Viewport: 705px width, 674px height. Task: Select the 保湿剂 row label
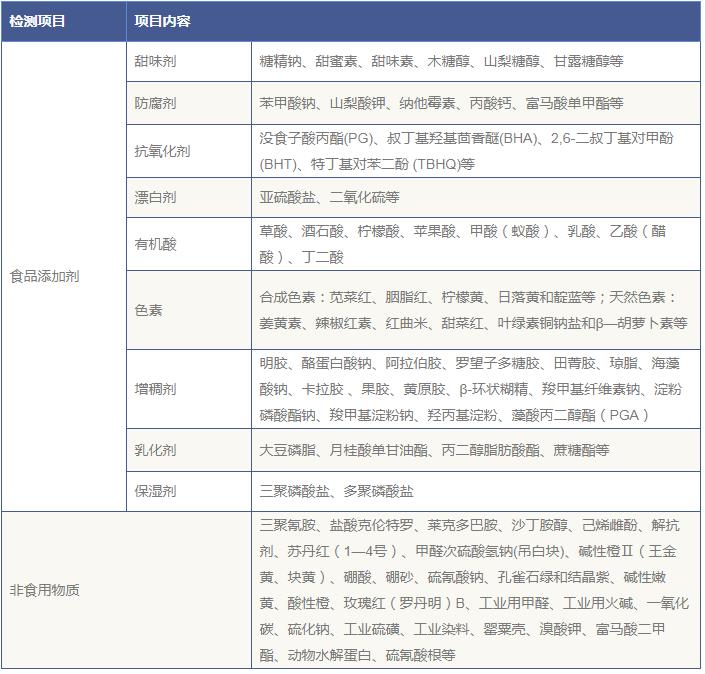[156, 491]
